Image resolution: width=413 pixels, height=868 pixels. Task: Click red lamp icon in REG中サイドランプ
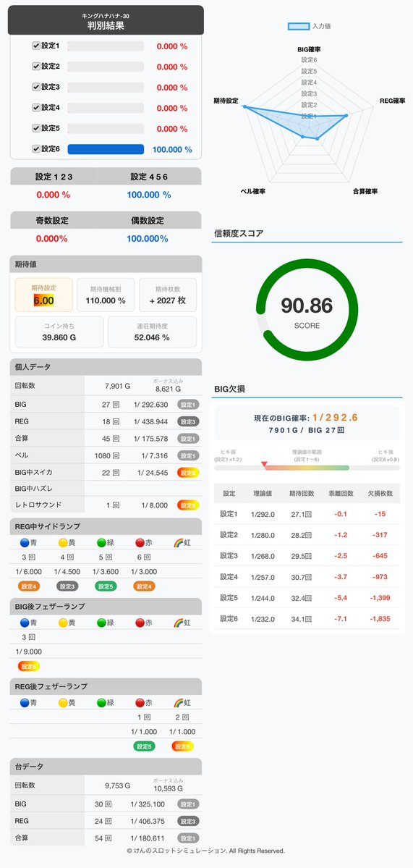coord(140,542)
